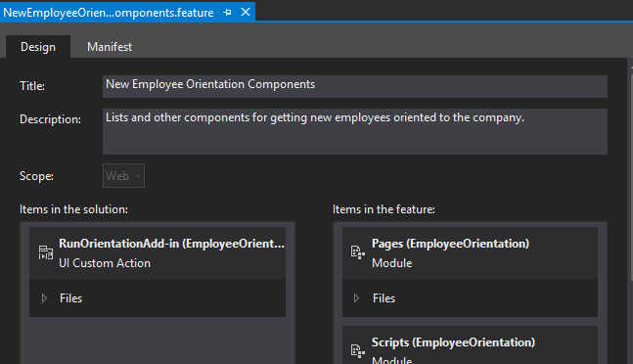Click the Files label under Pages
Viewport: 633px width, 364px height.
tap(384, 298)
